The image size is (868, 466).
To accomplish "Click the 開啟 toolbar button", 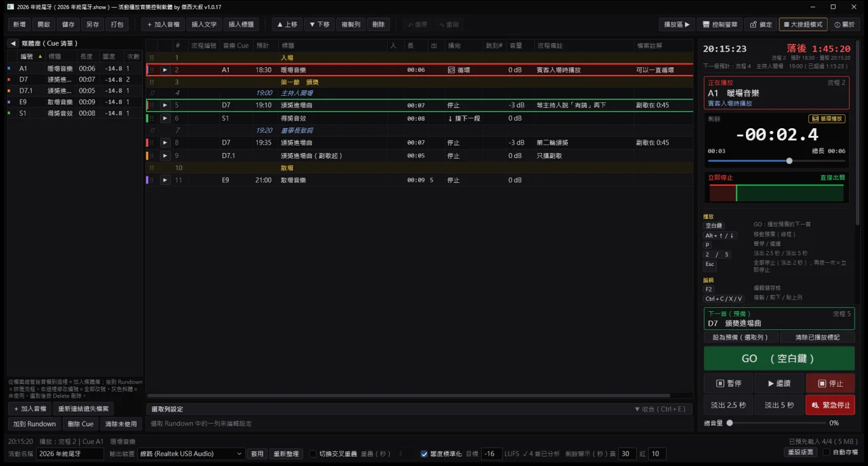I will (x=44, y=25).
